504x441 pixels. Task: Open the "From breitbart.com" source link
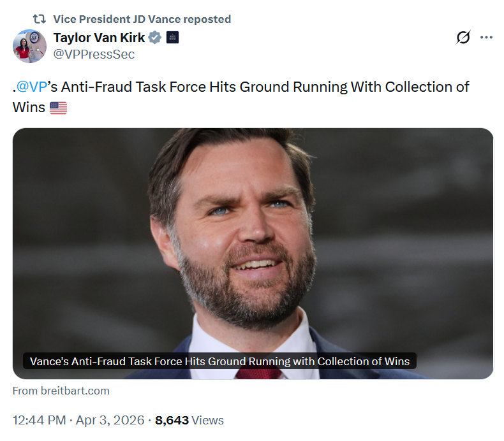pyautogui.click(x=61, y=391)
